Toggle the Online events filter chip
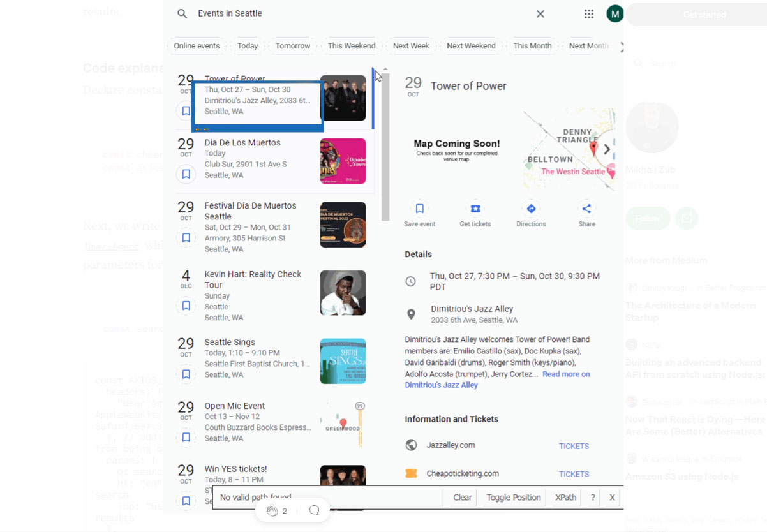This screenshot has height=532, width=767. point(196,45)
